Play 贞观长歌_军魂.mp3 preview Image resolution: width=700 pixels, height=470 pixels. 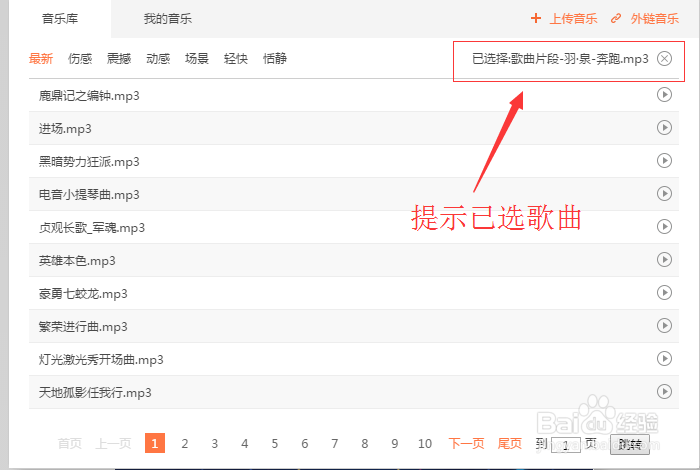click(664, 227)
